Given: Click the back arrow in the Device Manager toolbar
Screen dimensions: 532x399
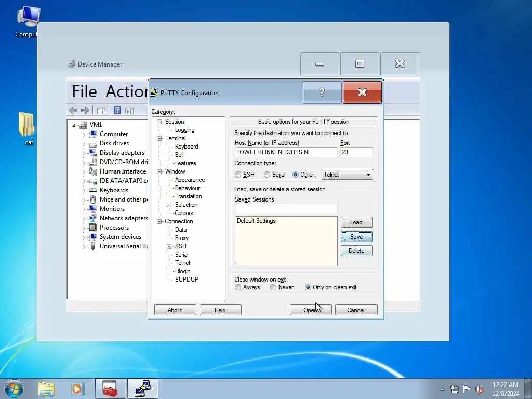Looking at the screenshot, I should coord(73,110).
